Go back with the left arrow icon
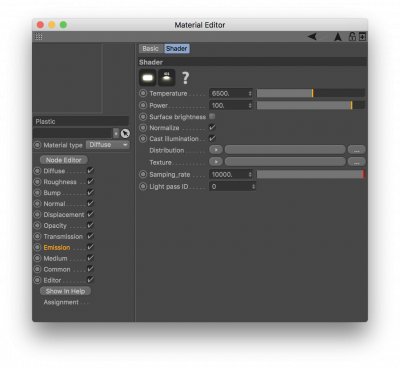The width and height of the screenshot is (400, 368). coord(313,36)
